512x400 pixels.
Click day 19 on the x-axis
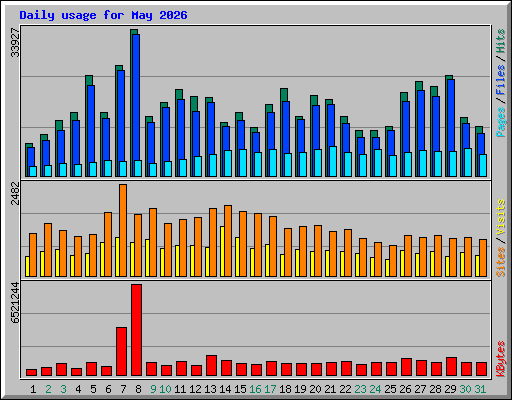click(300, 389)
